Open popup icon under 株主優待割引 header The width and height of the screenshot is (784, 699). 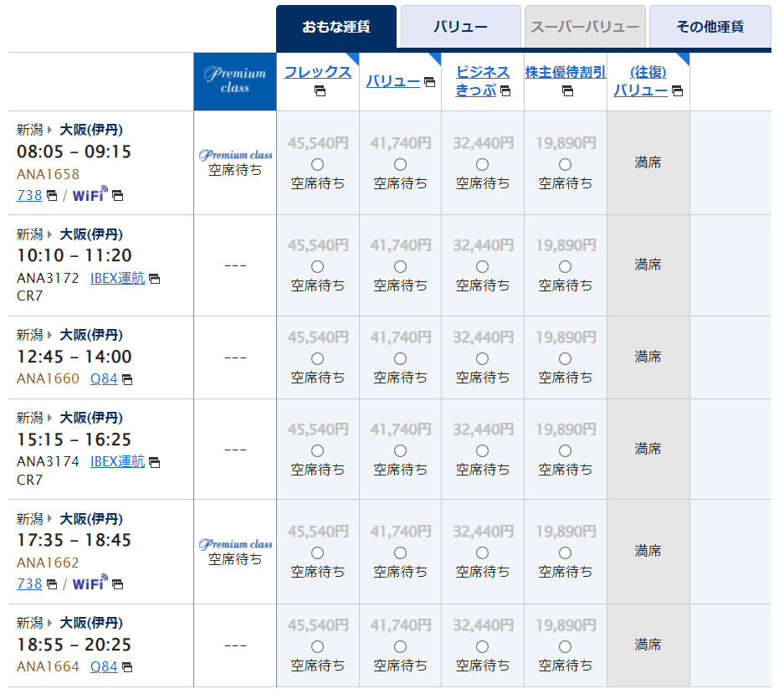[x=567, y=91]
